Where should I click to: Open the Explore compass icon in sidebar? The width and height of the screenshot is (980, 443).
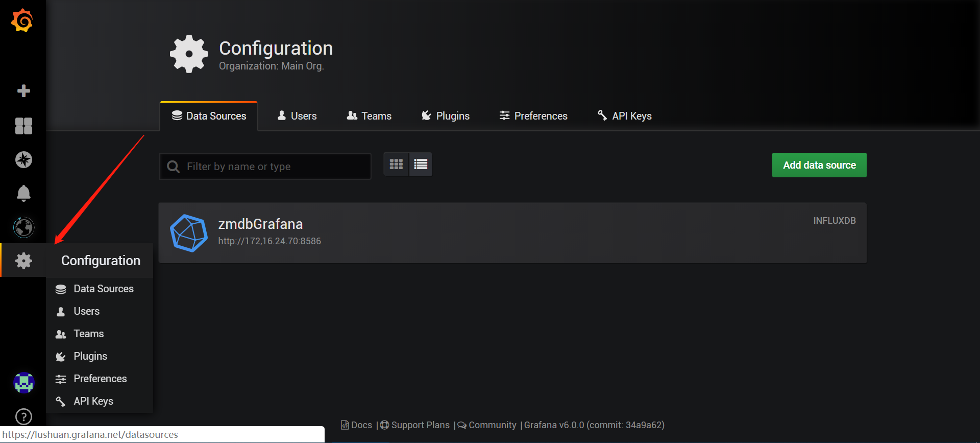(x=23, y=160)
